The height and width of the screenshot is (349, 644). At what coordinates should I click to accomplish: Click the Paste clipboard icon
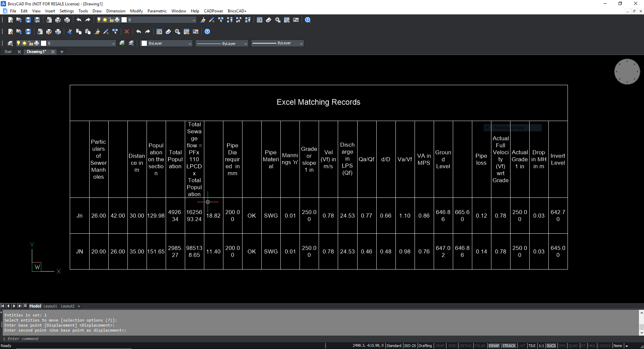tap(88, 32)
